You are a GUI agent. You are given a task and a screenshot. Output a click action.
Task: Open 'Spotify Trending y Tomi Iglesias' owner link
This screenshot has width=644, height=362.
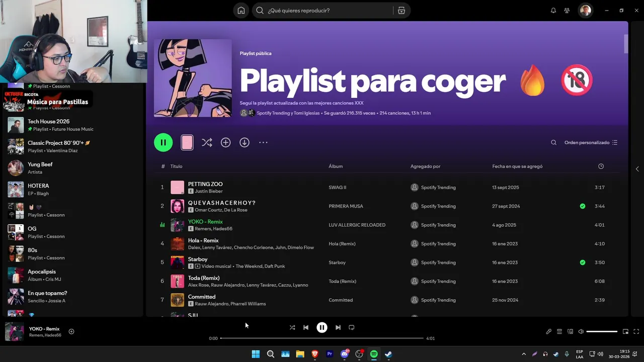pyautogui.click(x=288, y=113)
